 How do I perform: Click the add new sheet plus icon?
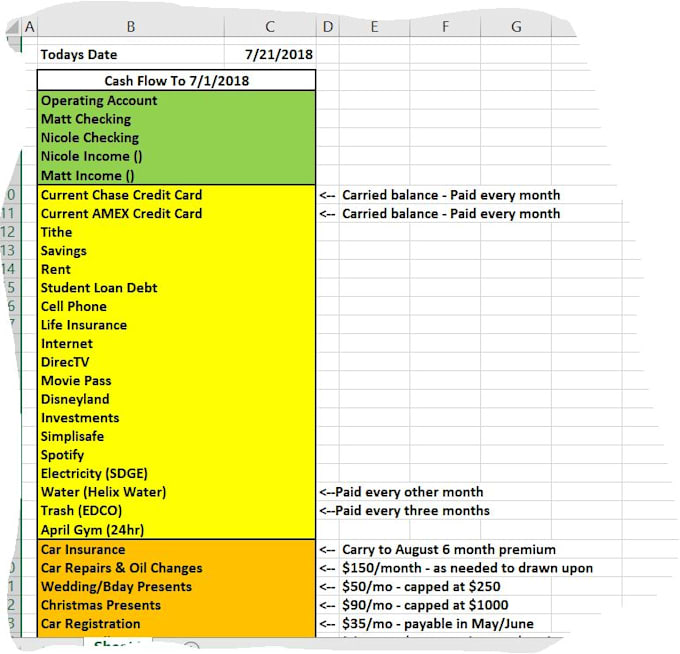pos(192,647)
